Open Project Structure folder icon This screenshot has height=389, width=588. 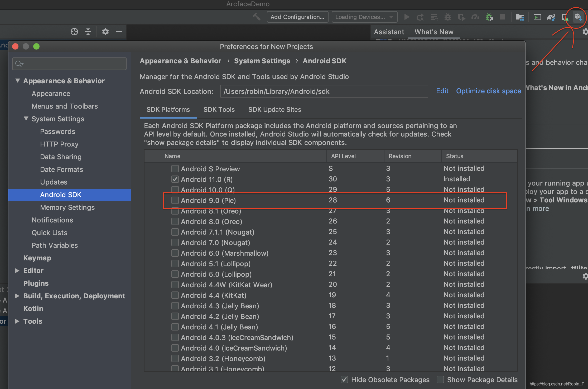[x=520, y=17]
